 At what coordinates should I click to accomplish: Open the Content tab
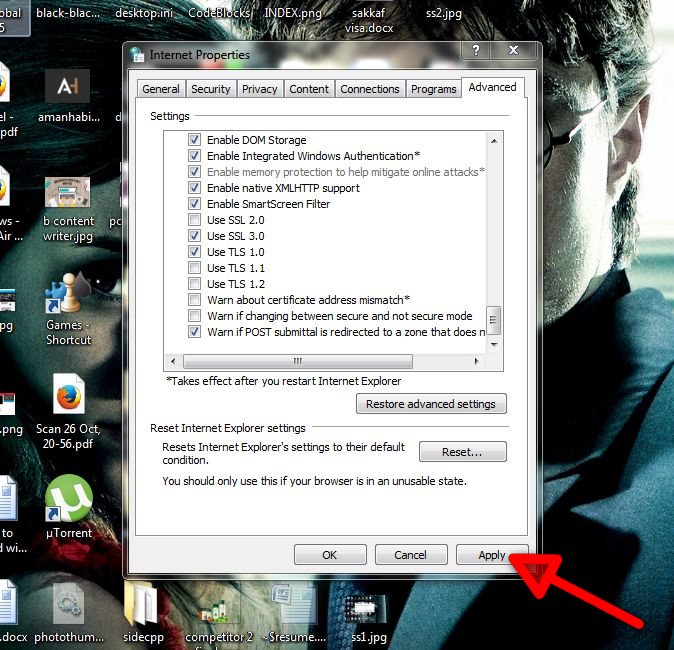coord(309,89)
